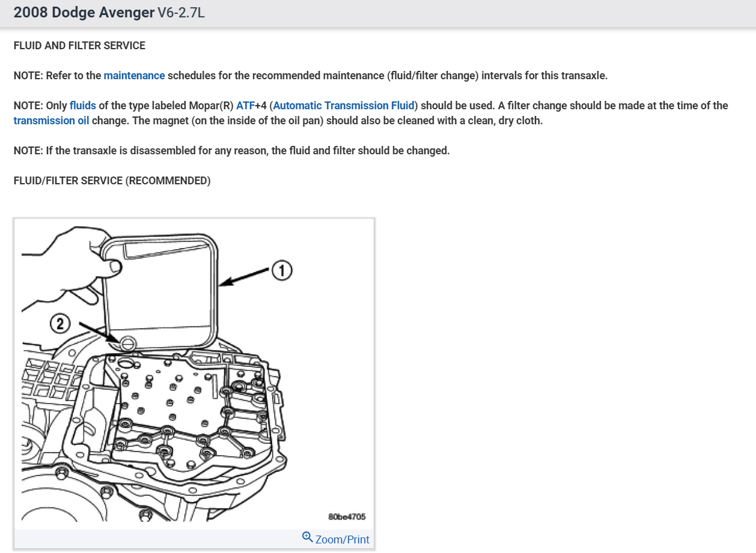
Task: Follow the blue fluids link
Action: pos(83,106)
